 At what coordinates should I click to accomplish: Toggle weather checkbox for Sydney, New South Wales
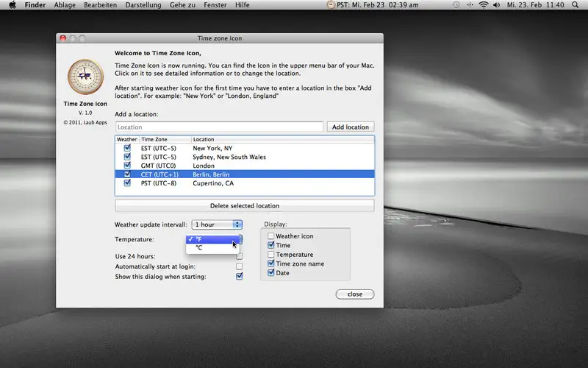(127, 157)
